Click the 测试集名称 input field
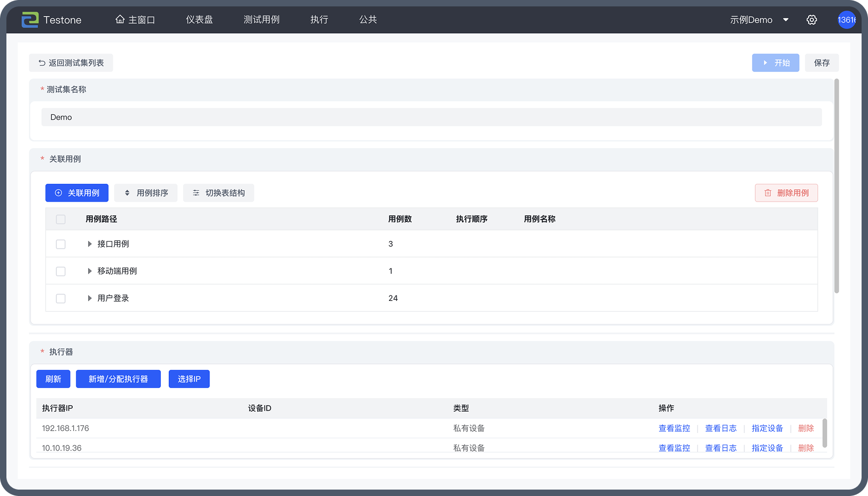868x496 pixels. 431,117
